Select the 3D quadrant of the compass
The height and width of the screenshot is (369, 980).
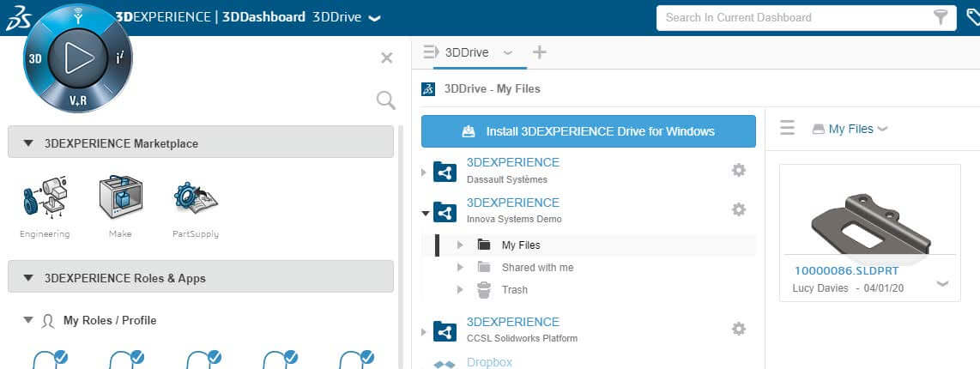(x=36, y=59)
